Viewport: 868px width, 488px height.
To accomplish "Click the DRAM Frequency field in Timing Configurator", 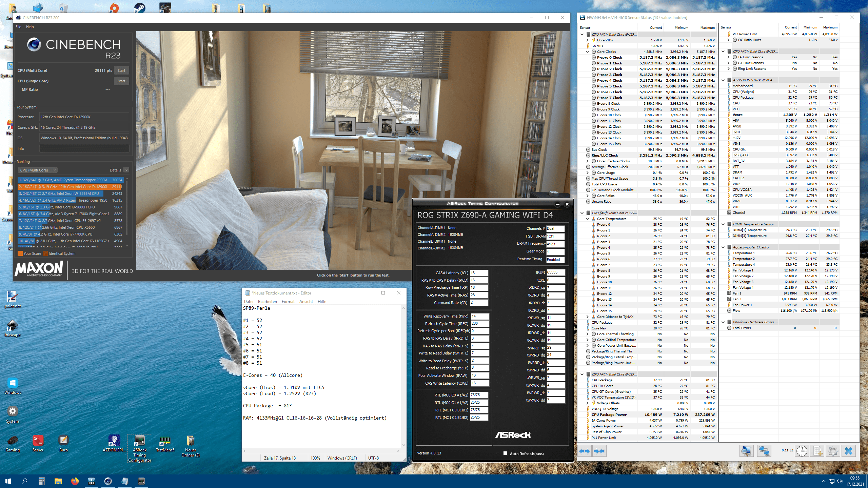I will pos(555,244).
